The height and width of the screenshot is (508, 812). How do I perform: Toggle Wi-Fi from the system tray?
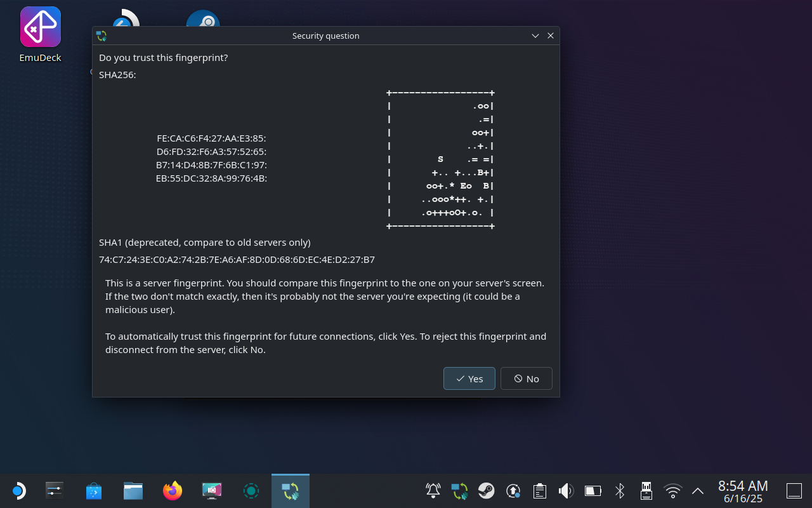click(672, 490)
